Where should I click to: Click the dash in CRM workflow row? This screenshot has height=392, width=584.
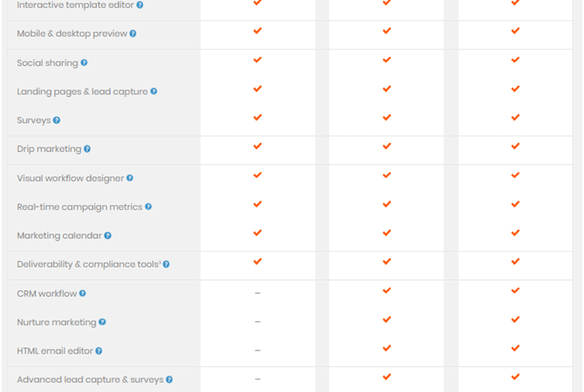(257, 293)
